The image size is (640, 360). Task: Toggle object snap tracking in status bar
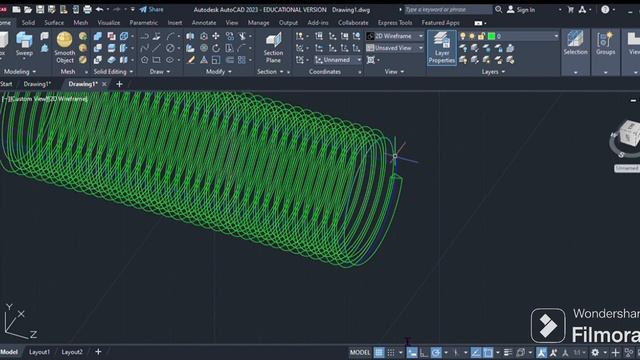tap(476, 352)
